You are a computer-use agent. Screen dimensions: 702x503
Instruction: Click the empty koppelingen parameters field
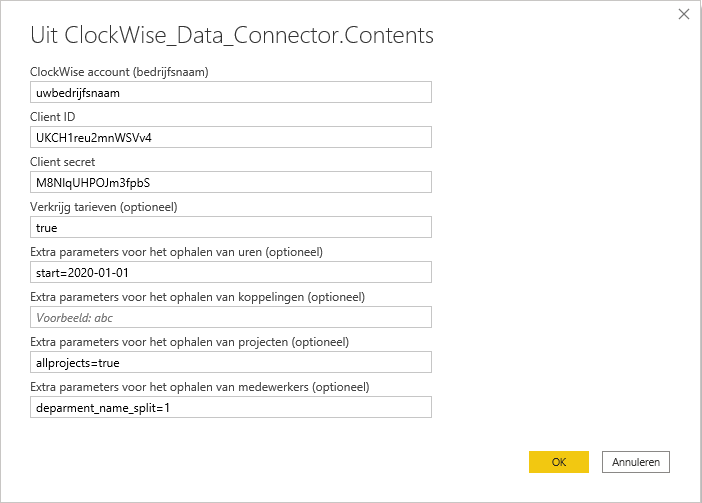pyautogui.click(x=231, y=317)
